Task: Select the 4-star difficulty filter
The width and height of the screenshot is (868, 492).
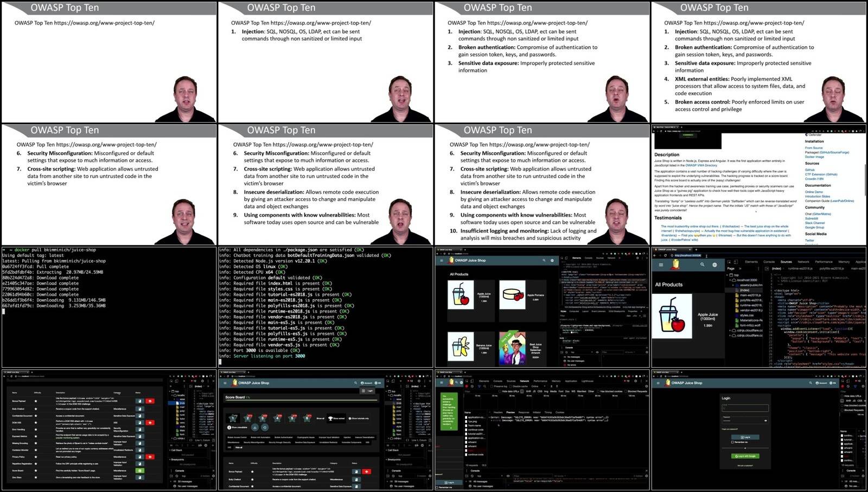Action: tap(277, 418)
